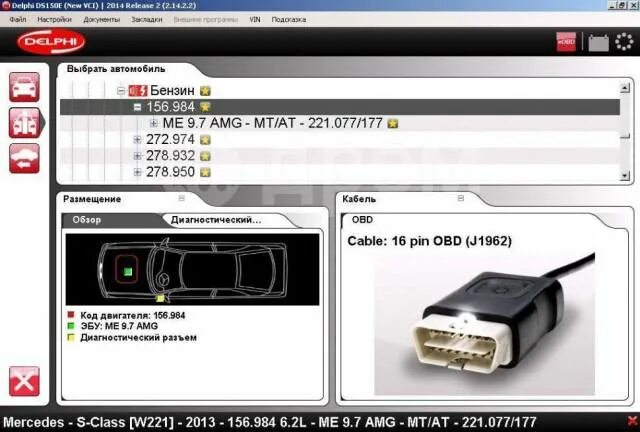Click the vehicle tree scroll down arrow
This screenshot has width=640, height=432.
625,176
